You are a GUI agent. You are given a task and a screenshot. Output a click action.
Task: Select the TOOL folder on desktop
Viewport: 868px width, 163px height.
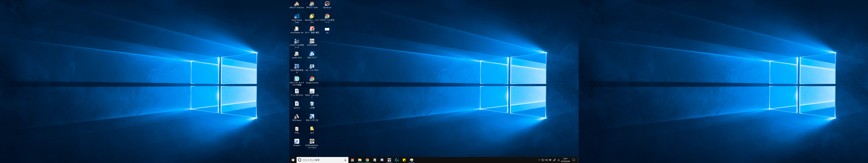[297, 129]
